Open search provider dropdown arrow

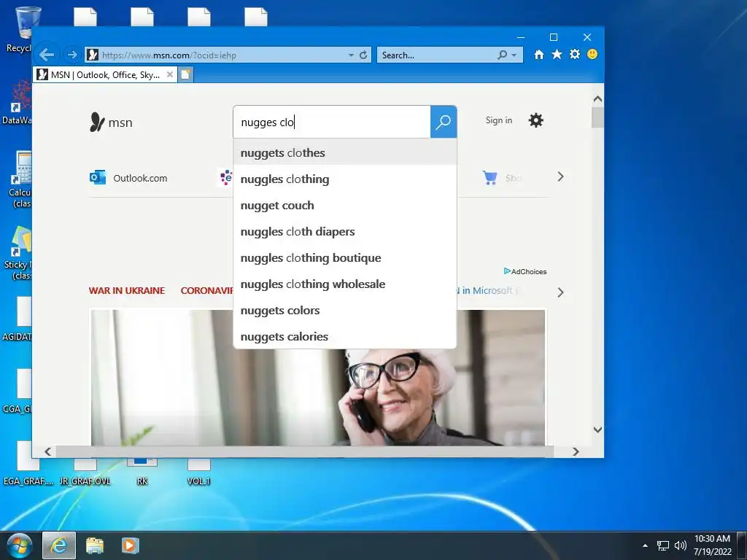tap(514, 55)
